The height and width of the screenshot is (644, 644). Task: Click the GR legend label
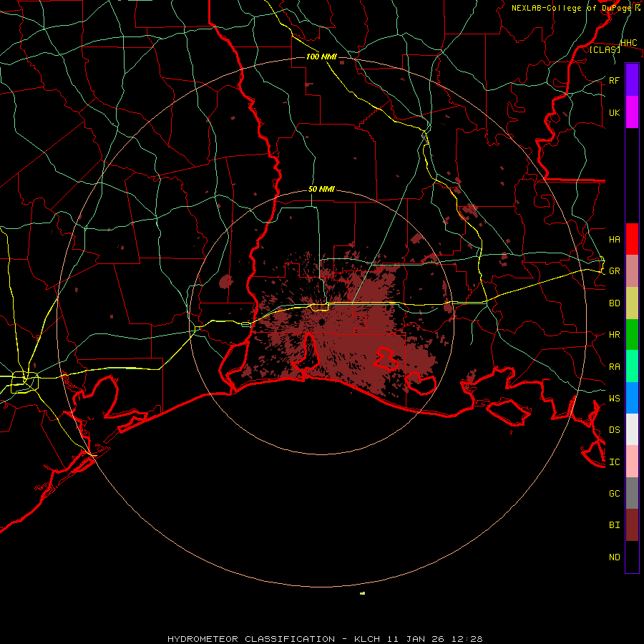point(614,271)
